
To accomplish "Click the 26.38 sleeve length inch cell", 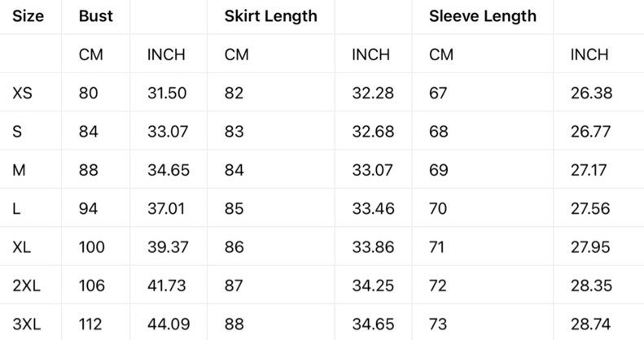I will click(x=592, y=94).
